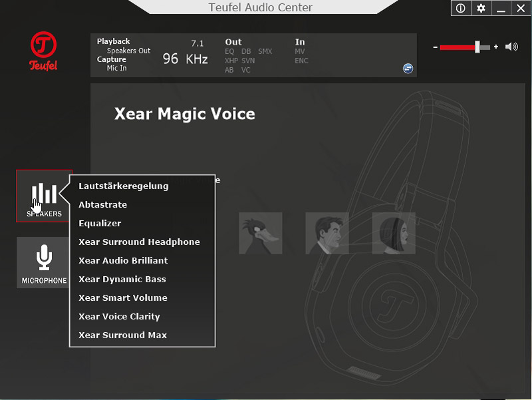Increase volume with the plus button
532x400 pixels.
pyautogui.click(x=496, y=47)
